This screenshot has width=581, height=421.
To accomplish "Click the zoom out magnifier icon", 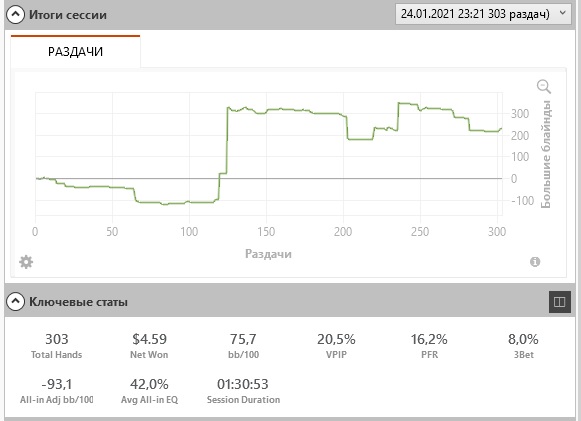I will [544, 86].
